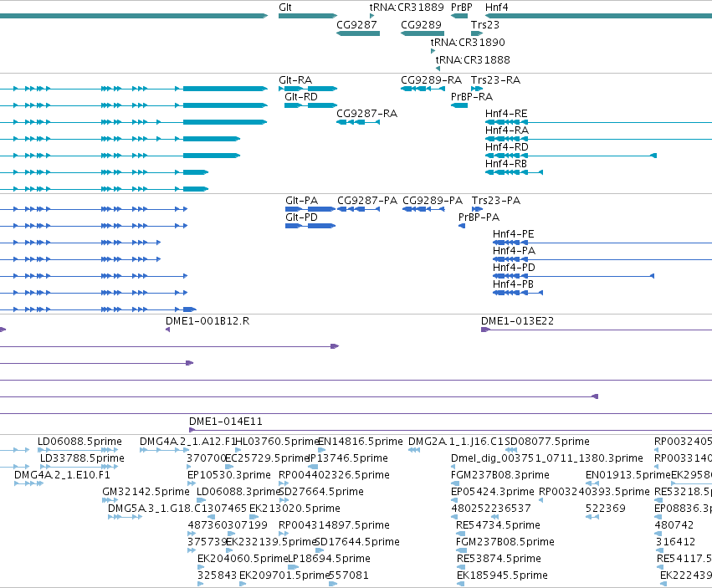Open the Hnf4-PB protein feature
712x588 pixels.
click(x=518, y=293)
